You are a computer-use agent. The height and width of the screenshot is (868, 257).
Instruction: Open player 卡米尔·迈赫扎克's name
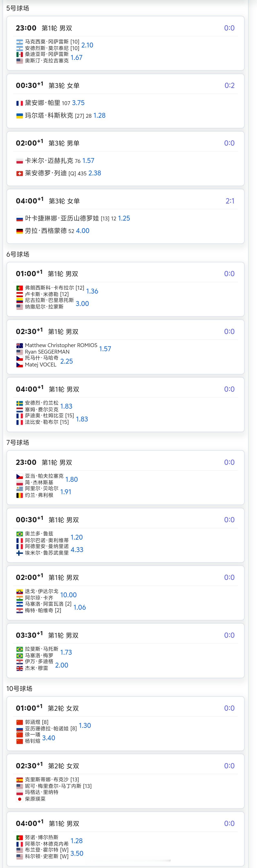tap(49, 161)
